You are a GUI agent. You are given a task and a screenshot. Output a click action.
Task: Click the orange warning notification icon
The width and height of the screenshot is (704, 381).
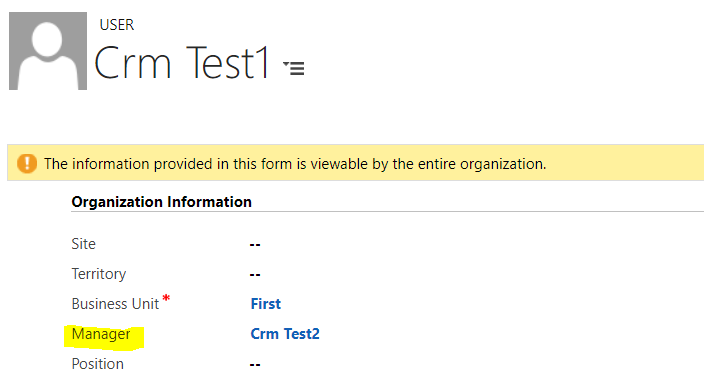27,163
